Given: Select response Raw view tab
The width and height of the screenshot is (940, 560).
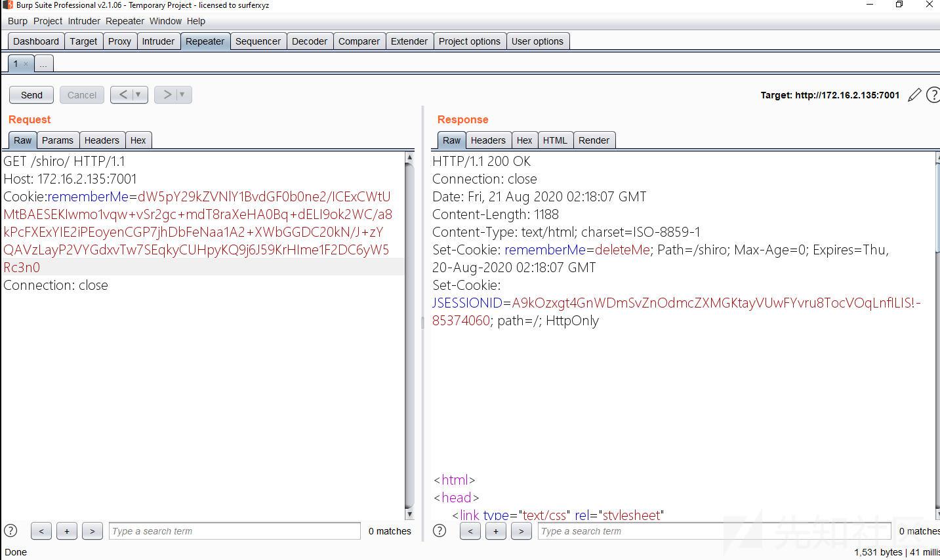Looking at the screenshot, I should [x=452, y=140].
